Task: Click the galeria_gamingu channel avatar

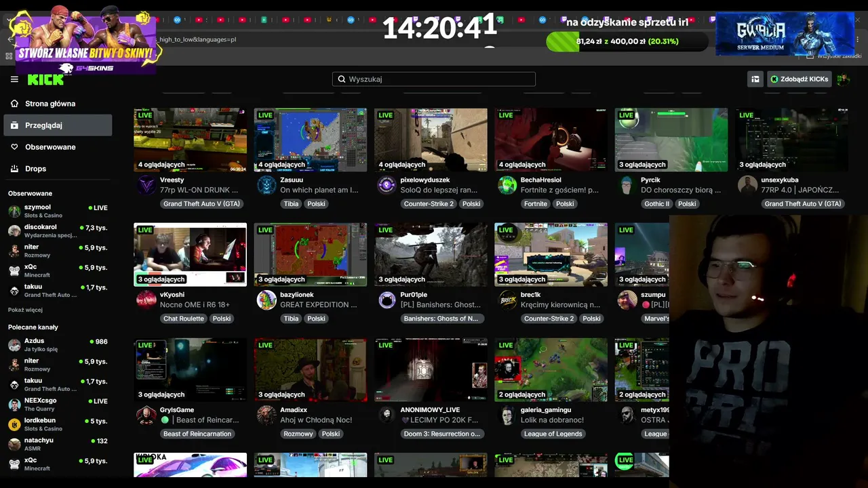Action: pos(507,415)
